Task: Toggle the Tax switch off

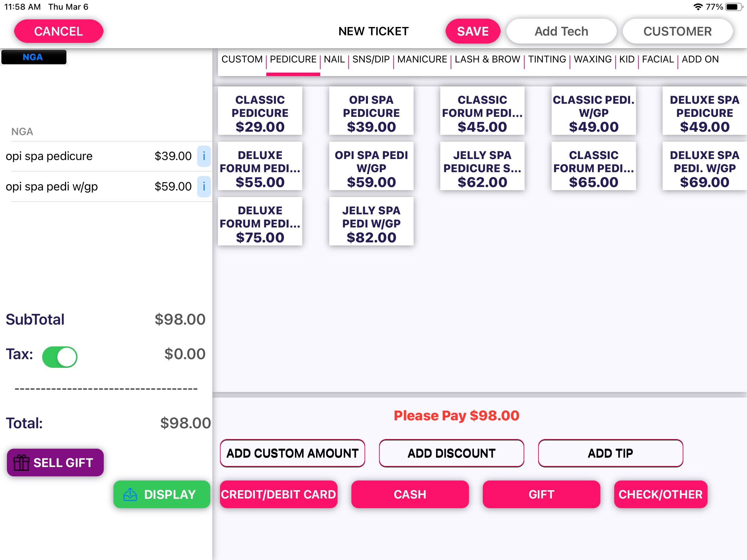Action: click(60, 357)
